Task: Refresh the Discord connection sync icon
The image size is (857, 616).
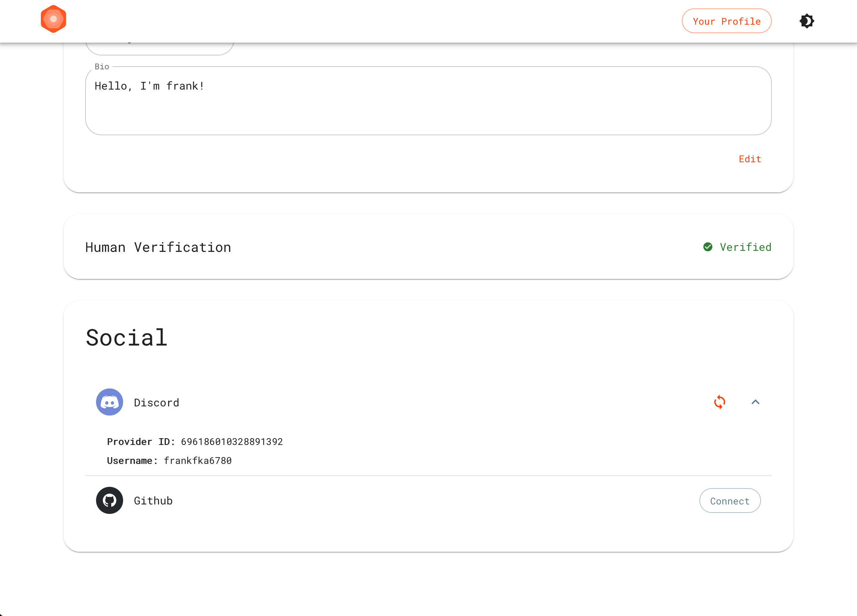Action: pyautogui.click(x=719, y=402)
